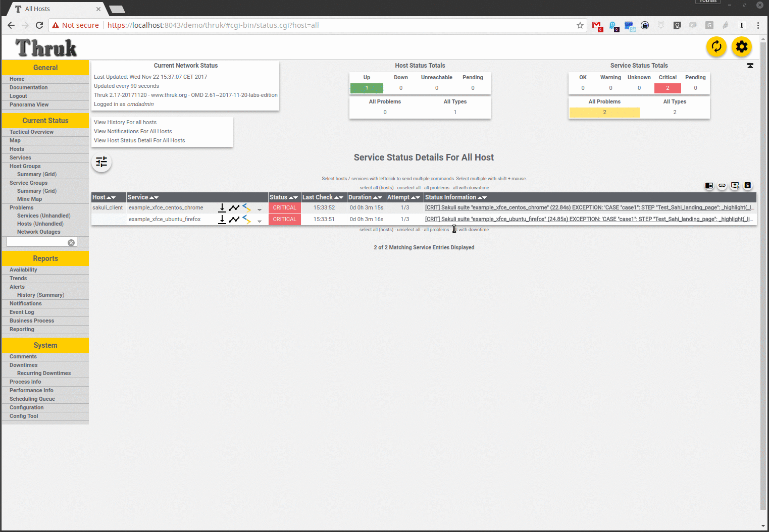This screenshot has width=769, height=532.
Task: Click View Notifications For All Hosts link
Action: pyautogui.click(x=133, y=131)
